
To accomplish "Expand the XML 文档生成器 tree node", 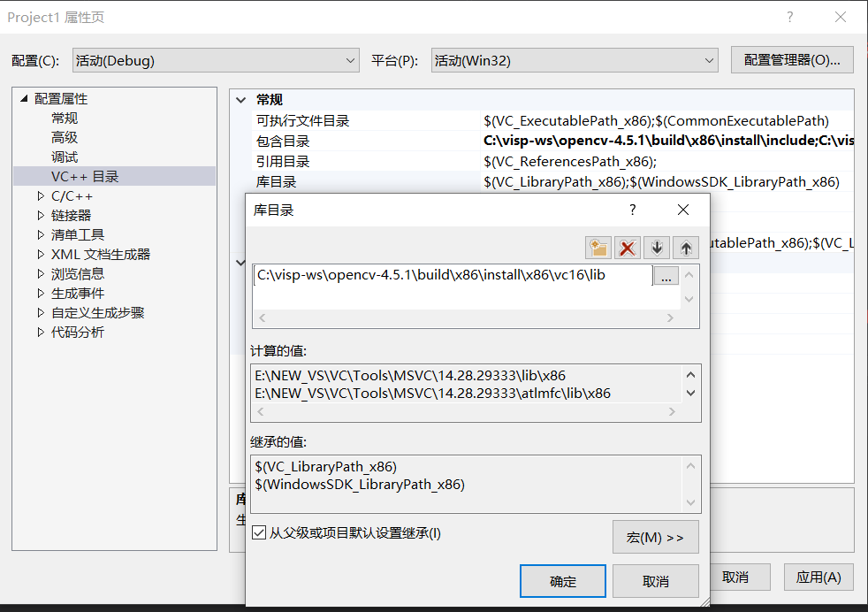I will click(x=41, y=254).
